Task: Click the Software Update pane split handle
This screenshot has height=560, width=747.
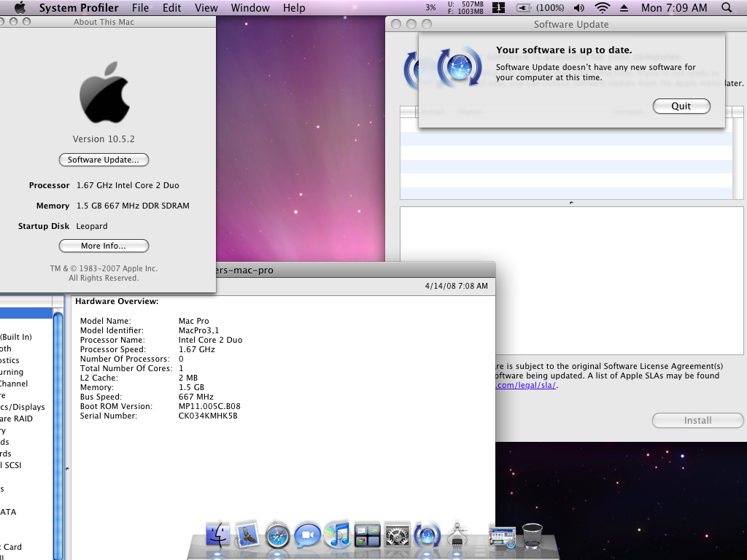Action: pos(571,203)
